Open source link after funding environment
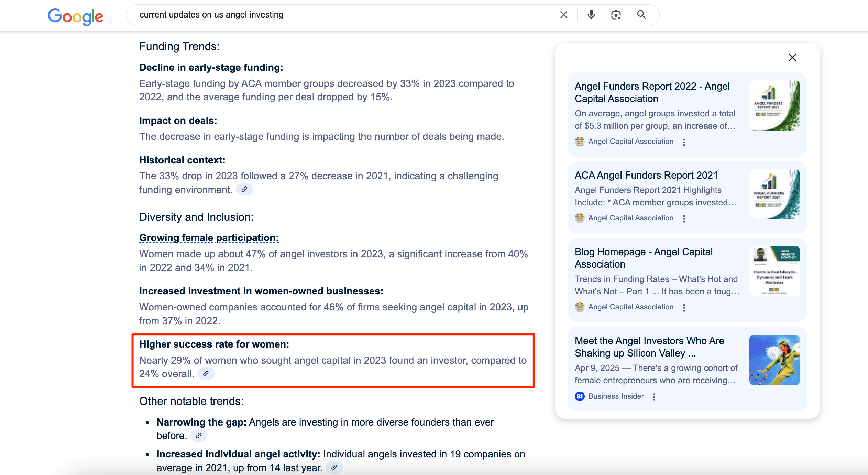 click(x=244, y=190)
